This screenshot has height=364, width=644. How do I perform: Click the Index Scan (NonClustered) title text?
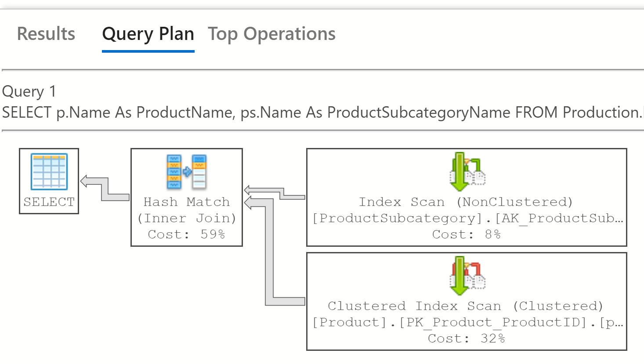coord(466,202)
